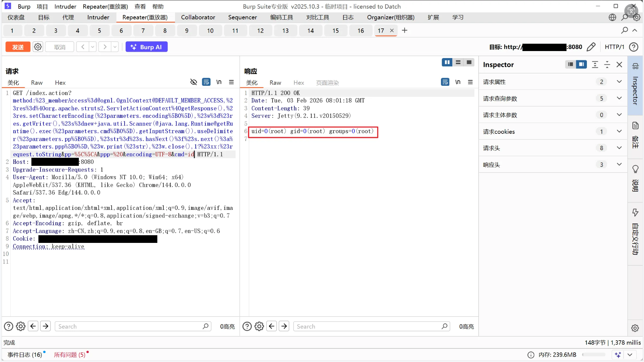Toggle word wrap in the request editor
Viewport: 644px width, 362px height.
206,82
